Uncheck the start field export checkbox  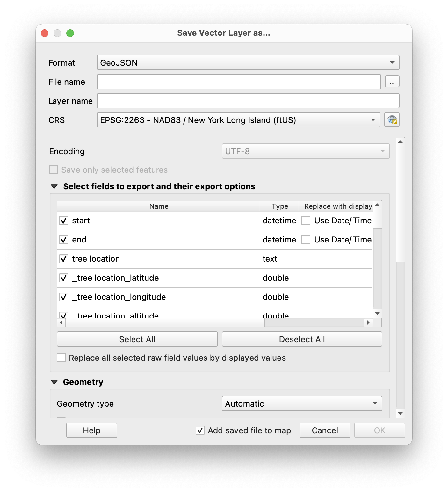click(x=64, y=221)
